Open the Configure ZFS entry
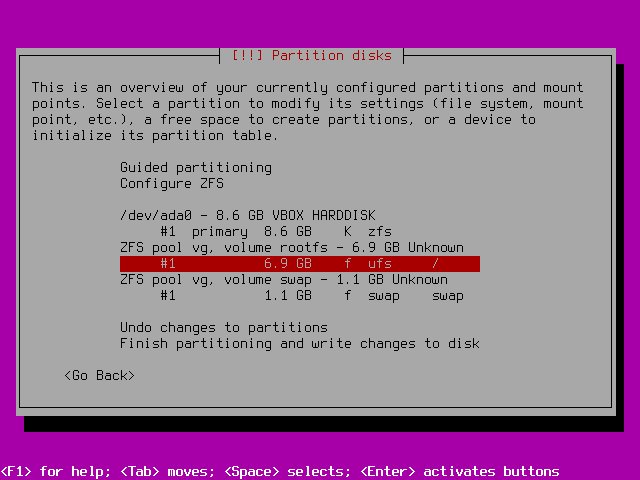Screen dimensions: 640x480 coord(172,184)
